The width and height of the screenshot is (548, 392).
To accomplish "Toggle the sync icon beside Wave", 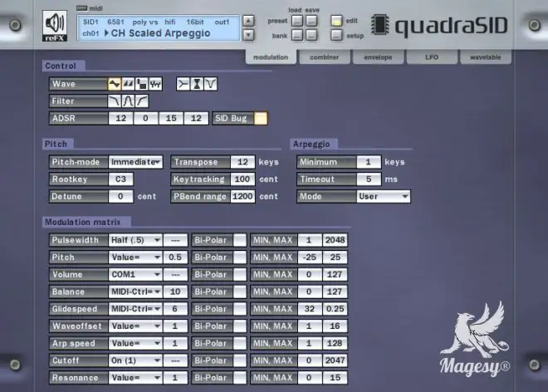I will [x=183, y=84].
